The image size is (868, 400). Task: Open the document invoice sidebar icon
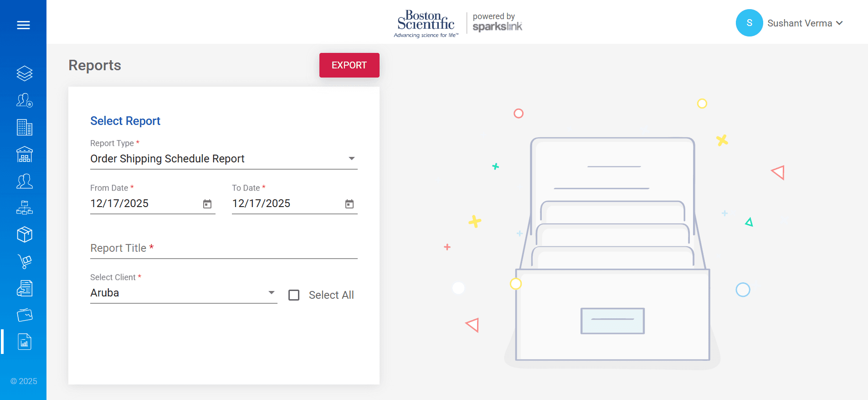pyautogui.click(x=25, y=288)
